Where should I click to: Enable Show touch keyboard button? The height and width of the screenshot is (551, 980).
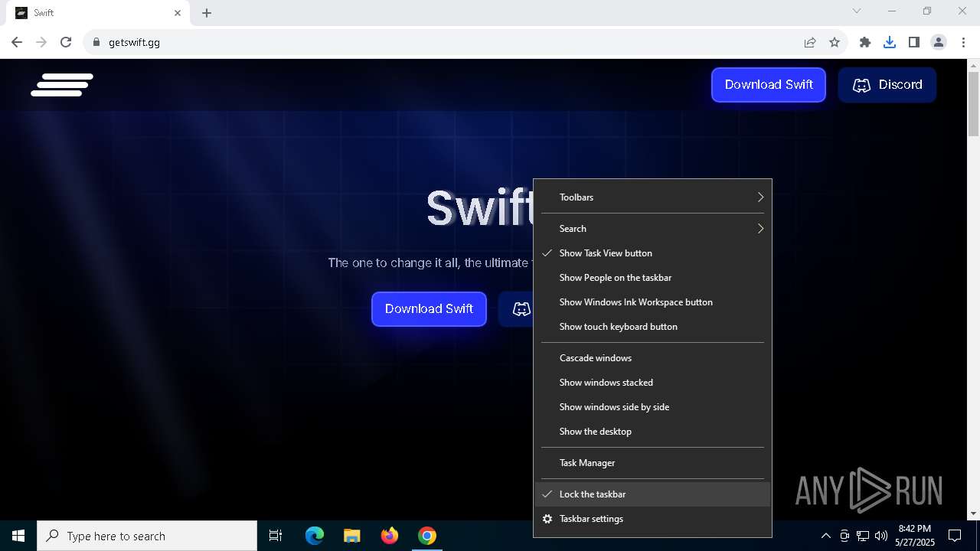click(x=652, y=327)
